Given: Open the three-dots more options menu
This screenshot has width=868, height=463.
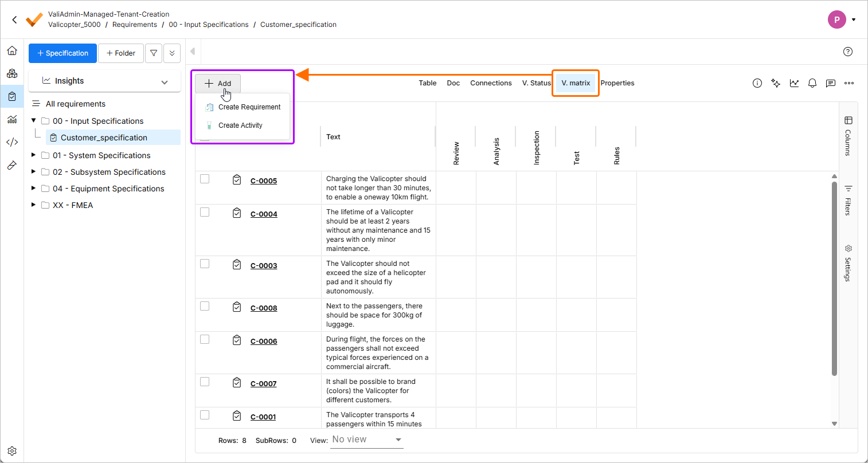Looking at the screenshot, I should coord(849,83).
